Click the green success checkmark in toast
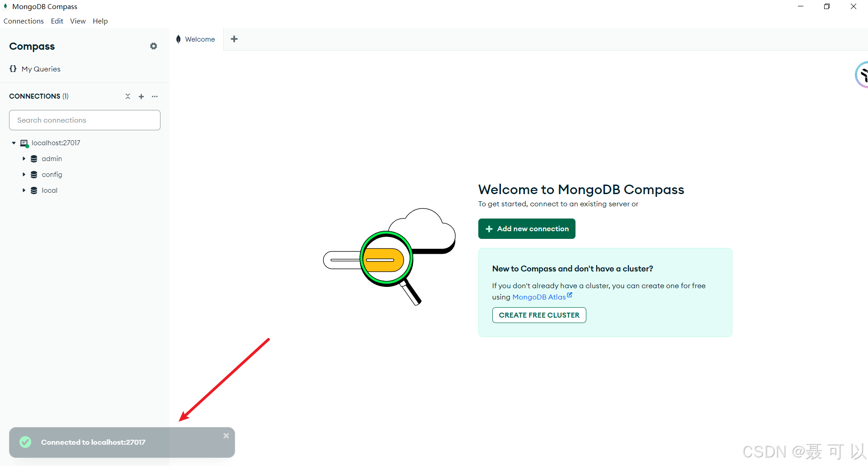This screenshot has height=466, width=868. coord(25,442)
